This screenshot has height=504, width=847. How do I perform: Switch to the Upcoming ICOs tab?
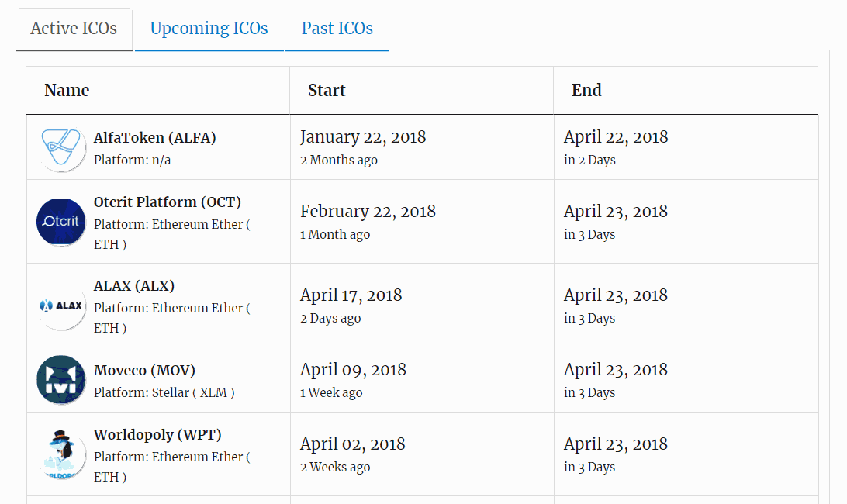(x=209, y=29)
